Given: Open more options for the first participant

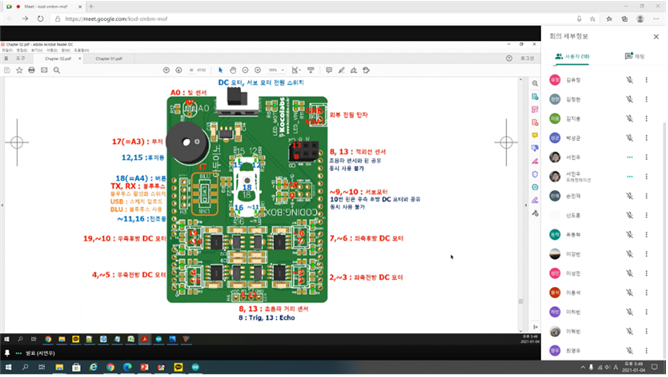Looking at the screenshot, I should point(646,80).
